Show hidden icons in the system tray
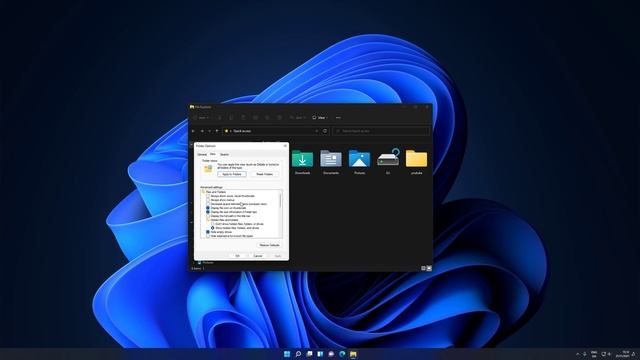The height and width of the screenshot is (360, 640). pos(578,354)
